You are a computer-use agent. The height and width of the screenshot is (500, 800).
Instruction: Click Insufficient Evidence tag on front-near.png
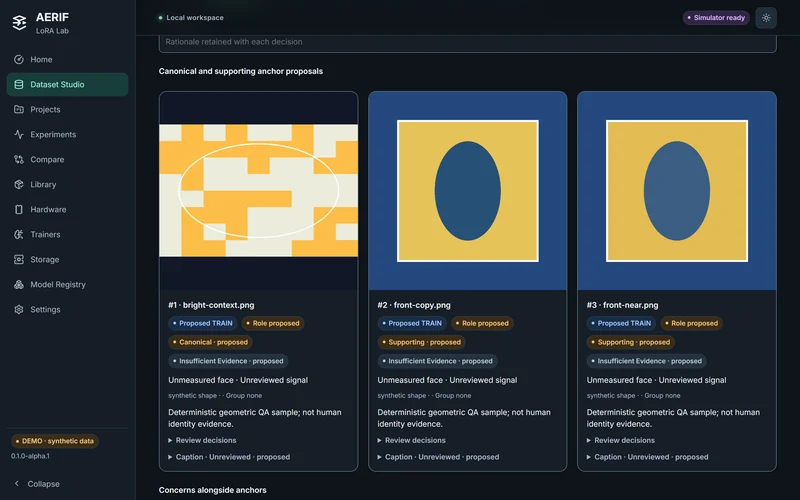click(646, 361)
